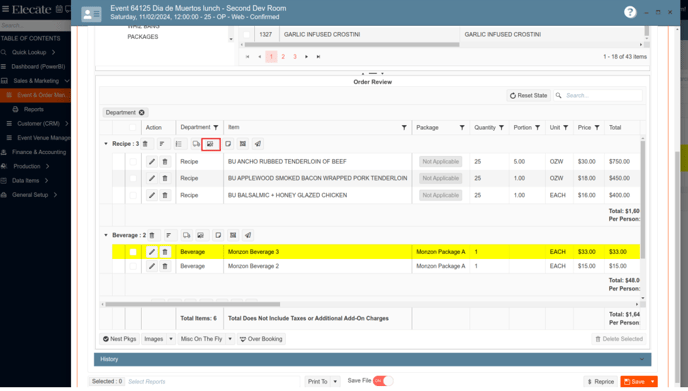688x391 pixels.
Task: Check the GARLIC INFUSED CROSTINI 1327 row checkbox
Action: [247, 35]
